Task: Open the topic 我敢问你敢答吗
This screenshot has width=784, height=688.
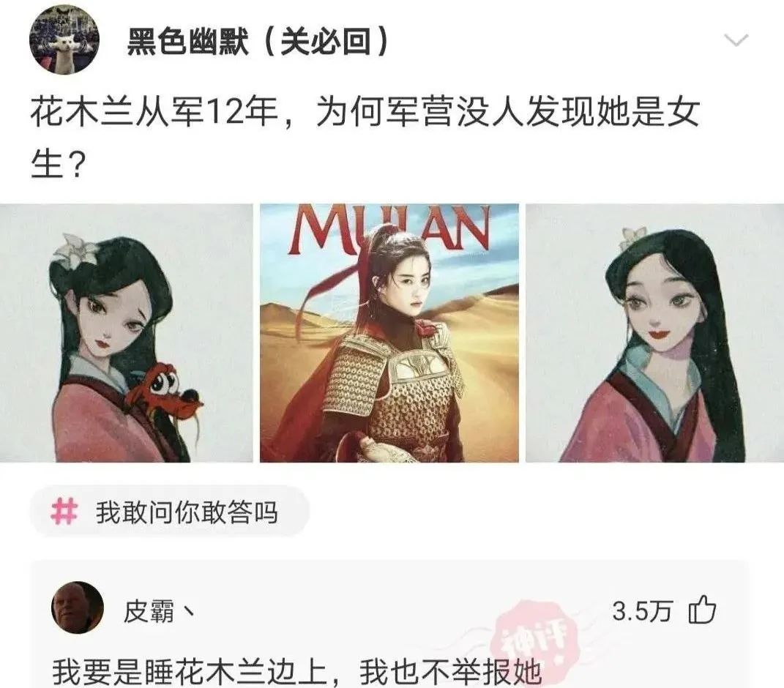Action: click(x=187, y=512)
